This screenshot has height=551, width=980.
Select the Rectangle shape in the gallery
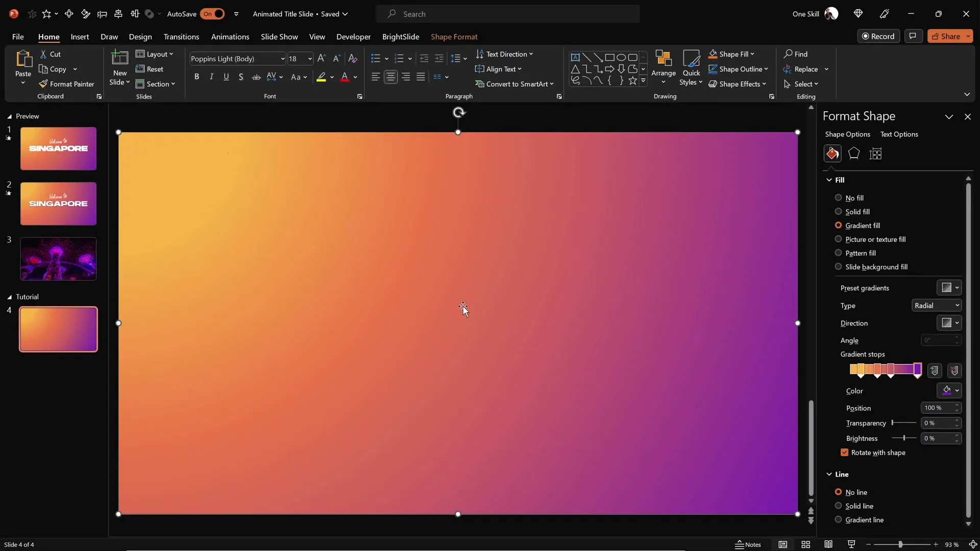(609, 57)
